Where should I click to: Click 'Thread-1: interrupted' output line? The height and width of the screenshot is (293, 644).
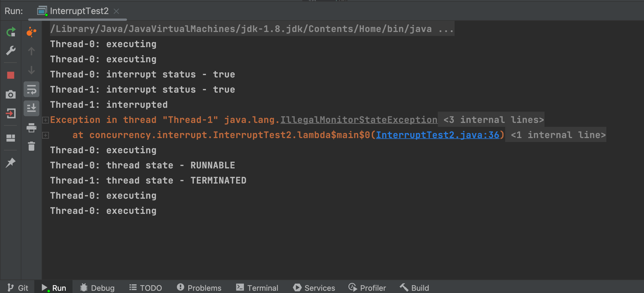click(109, 105)
